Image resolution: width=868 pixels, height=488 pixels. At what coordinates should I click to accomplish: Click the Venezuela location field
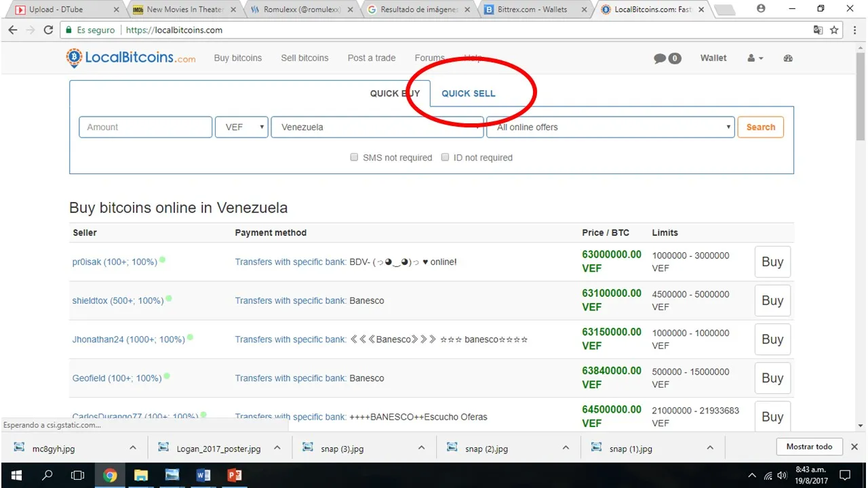tap(377, 127)
